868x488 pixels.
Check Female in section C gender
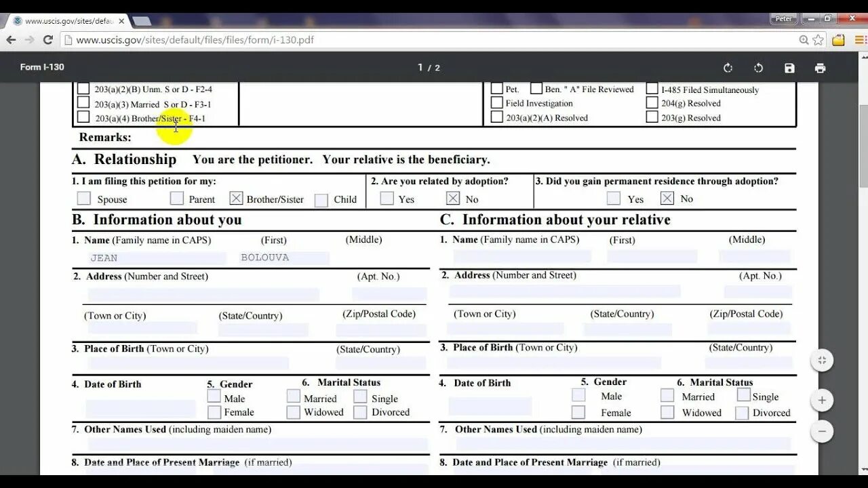578,412
